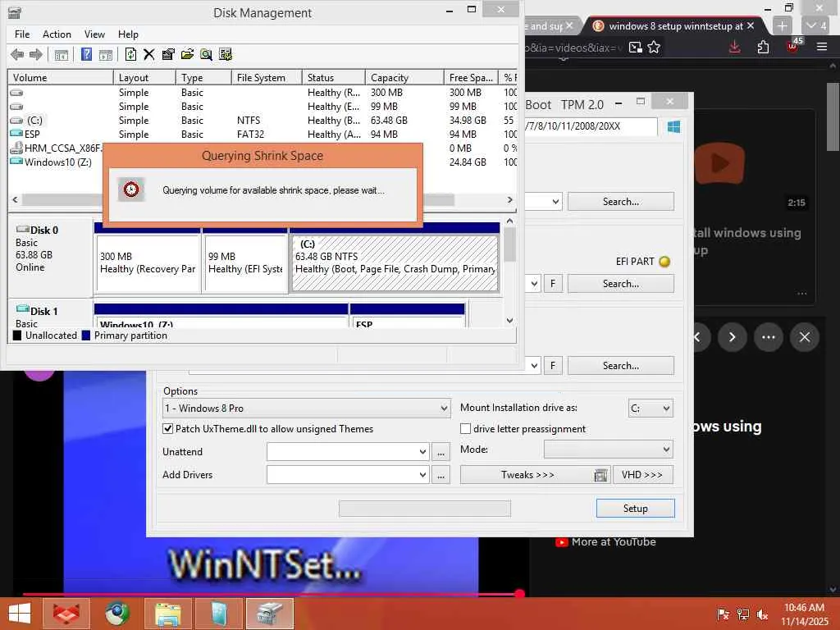The image size is (840, 630).
Task: Click the Windows Start button
Action: coord(20,614)
